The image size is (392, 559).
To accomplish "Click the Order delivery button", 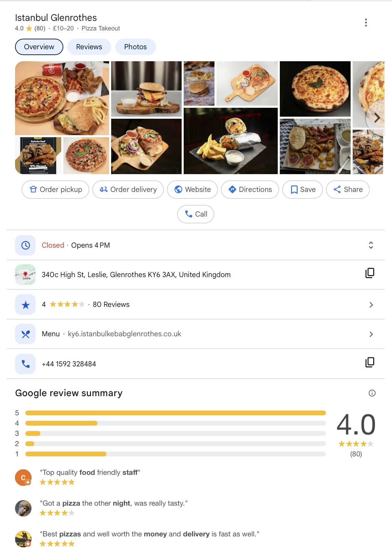I will 128,190.
